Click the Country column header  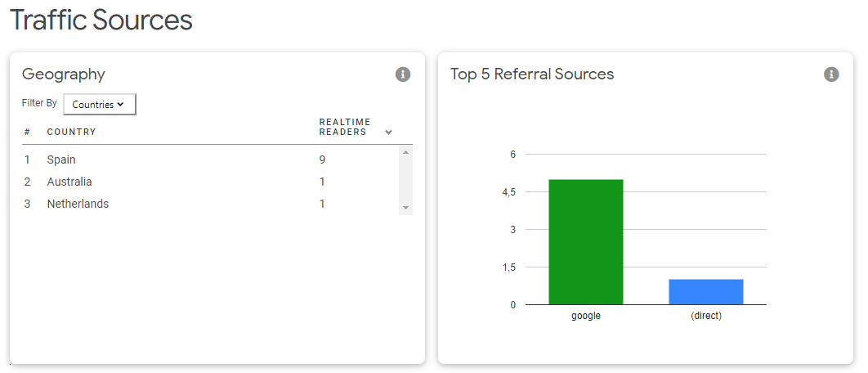click(71, 133)
